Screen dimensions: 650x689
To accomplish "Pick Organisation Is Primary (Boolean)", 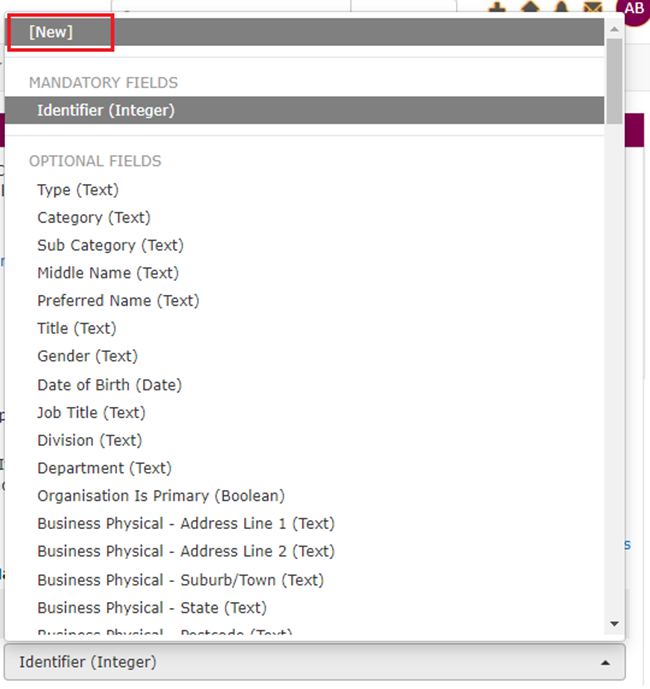I will (x=161, y=496).
